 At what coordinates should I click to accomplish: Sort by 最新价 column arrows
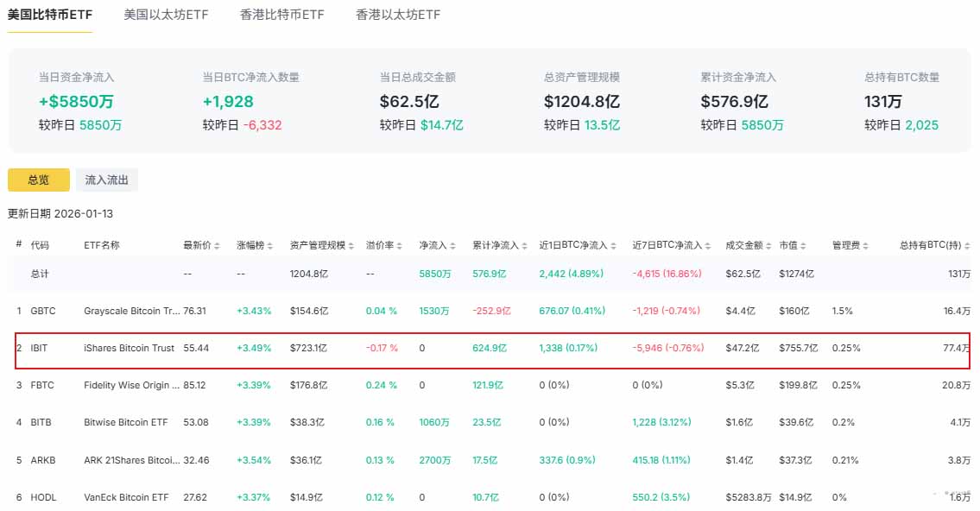pos(217,246)
